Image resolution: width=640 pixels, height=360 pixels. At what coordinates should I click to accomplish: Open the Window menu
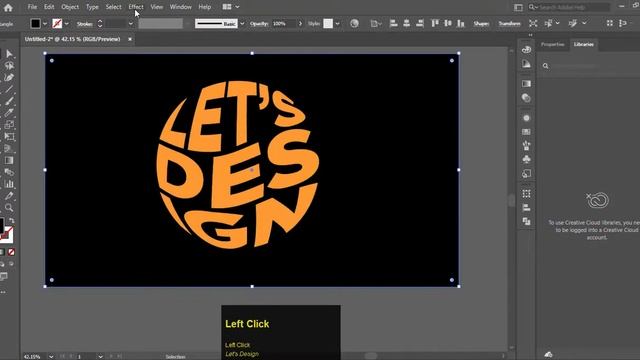click(x=180, y=7)
